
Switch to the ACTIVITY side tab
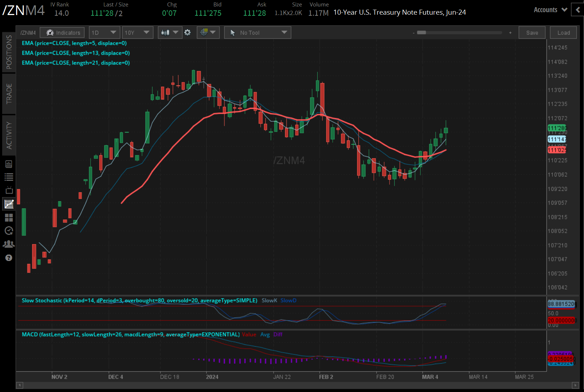[x=9, y=135]
